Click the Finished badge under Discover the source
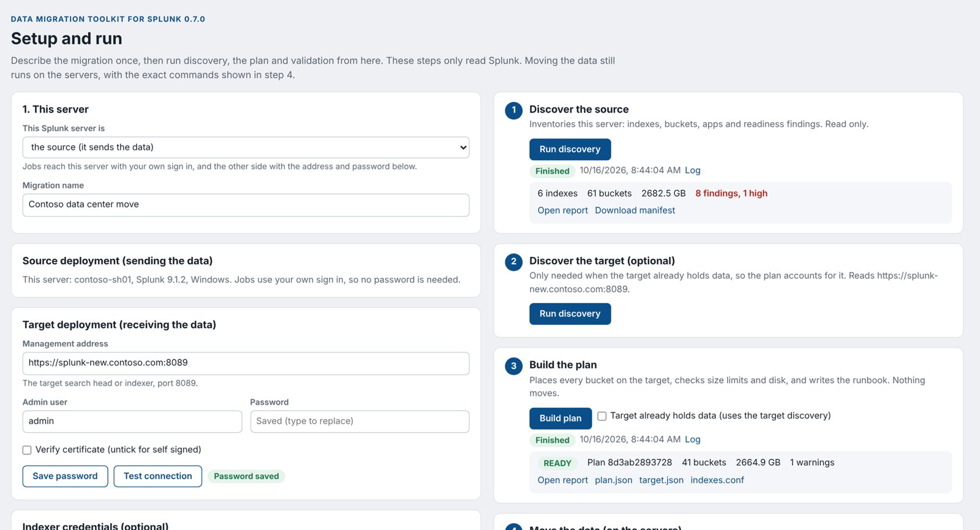Screen dimensions: 980x530 click(552, 171)
